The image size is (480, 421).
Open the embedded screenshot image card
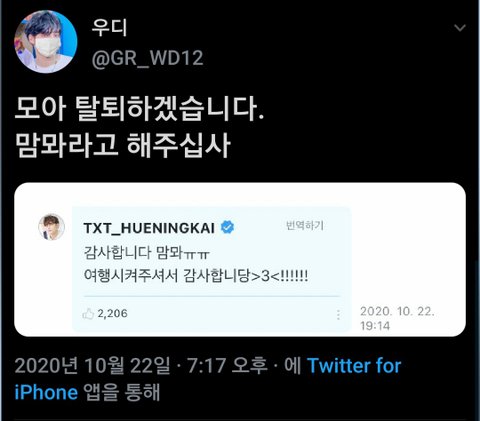coord(240,259)
